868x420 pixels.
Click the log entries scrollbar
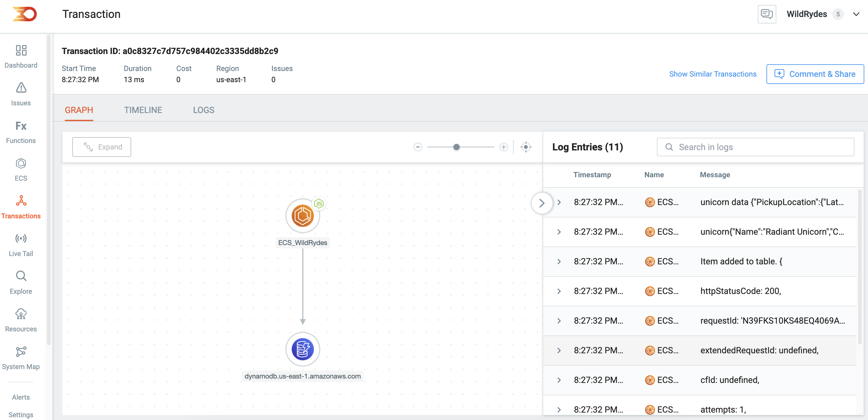860,266
